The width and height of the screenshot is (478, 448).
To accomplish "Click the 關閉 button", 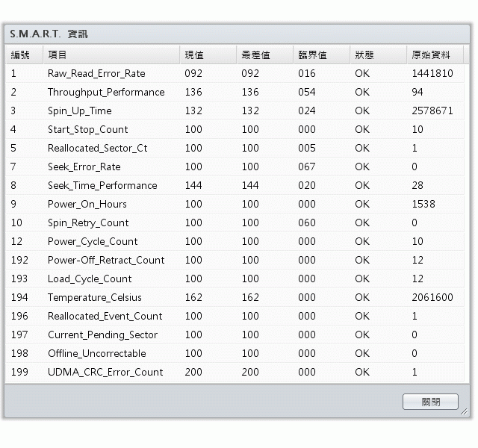I will [430, 402].
